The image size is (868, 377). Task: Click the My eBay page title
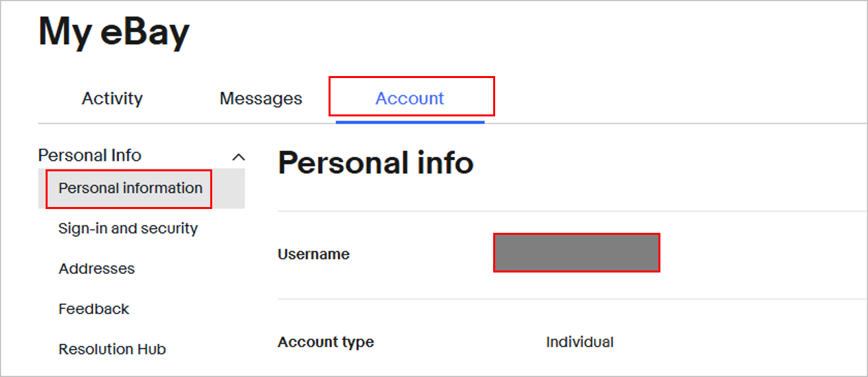[x=114, y=32]
